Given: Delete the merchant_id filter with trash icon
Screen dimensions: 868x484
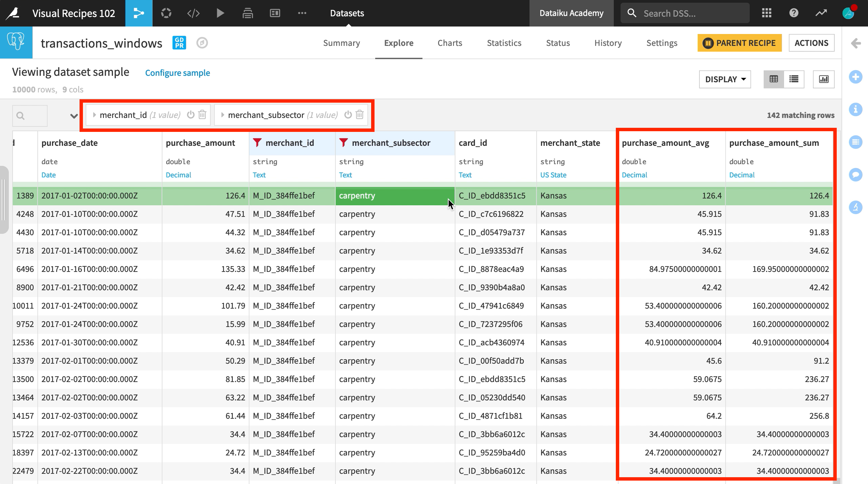Looking at the screenshot, I should click(x=202, y=115).
